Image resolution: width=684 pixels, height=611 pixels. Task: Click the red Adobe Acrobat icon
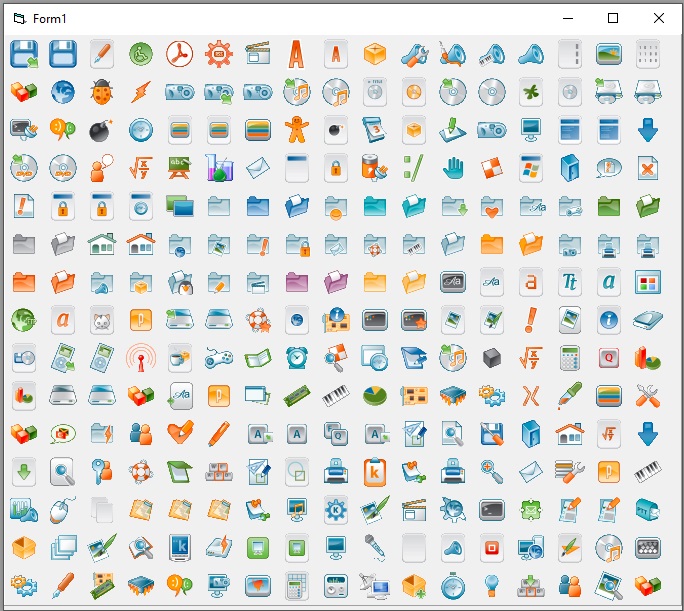[x=180, y=54]
